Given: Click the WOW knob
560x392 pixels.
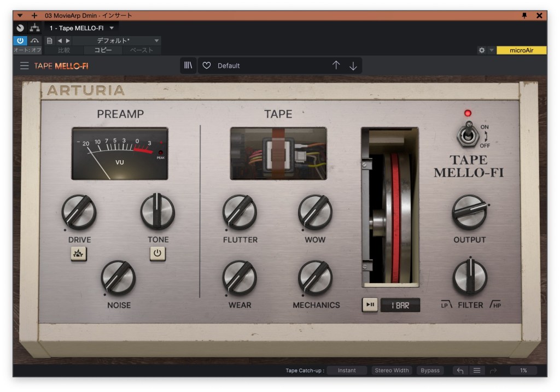Looking at the screenshot, I should 315,212.
